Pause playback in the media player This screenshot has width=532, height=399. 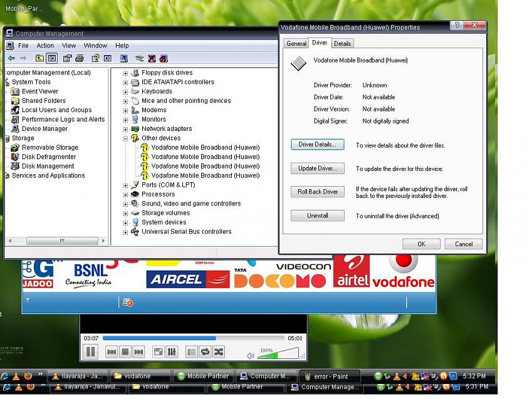pyautogui.click(x=90, y=352)
